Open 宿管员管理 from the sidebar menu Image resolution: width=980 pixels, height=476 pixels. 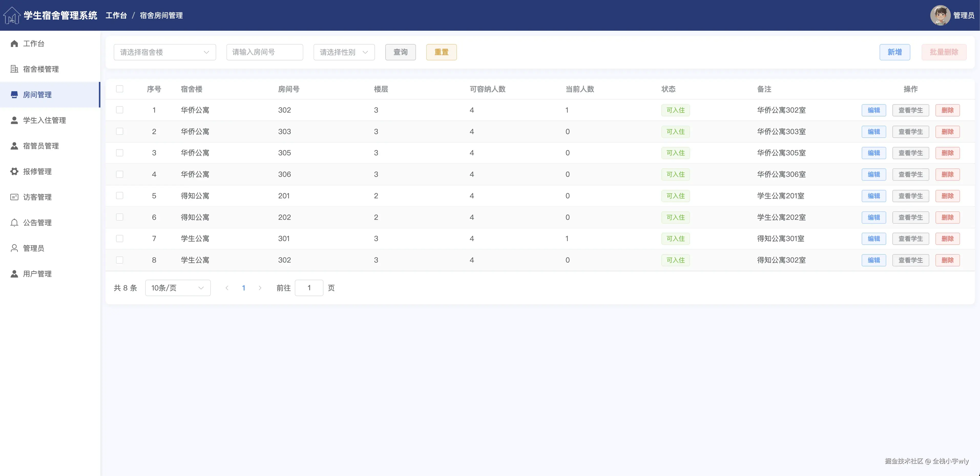pos(41,146)
